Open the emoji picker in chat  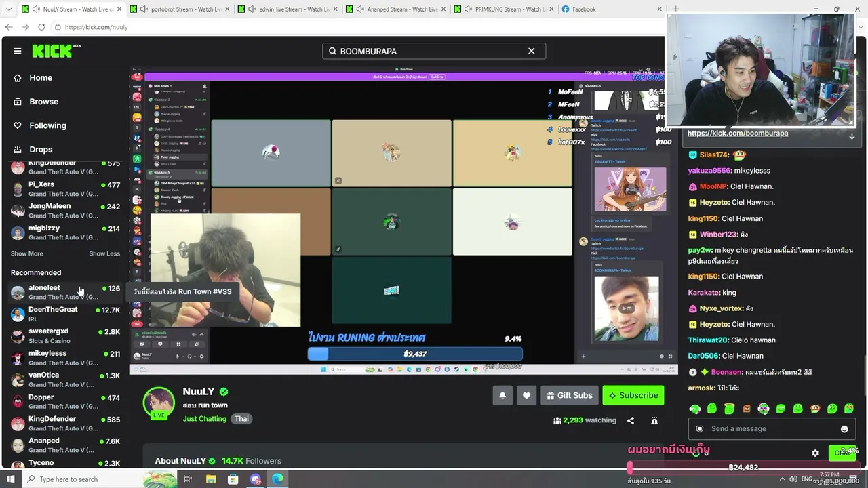pos(844,429)
